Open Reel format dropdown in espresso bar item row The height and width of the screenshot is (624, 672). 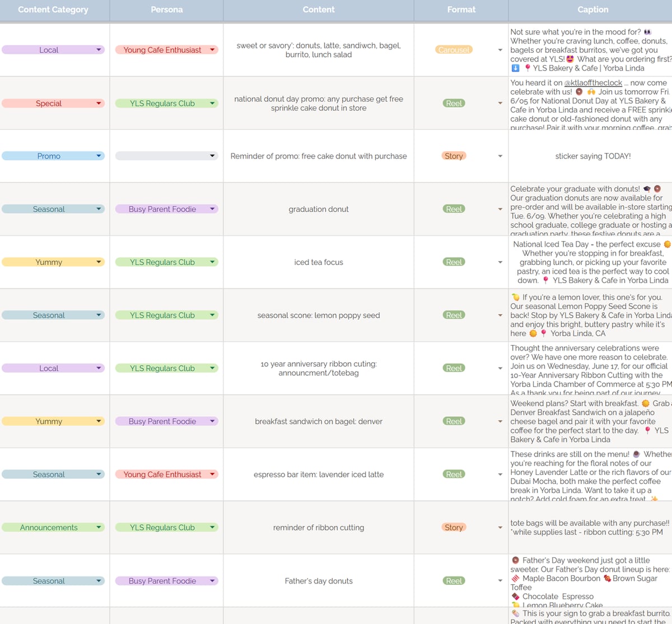coord(500,474)
